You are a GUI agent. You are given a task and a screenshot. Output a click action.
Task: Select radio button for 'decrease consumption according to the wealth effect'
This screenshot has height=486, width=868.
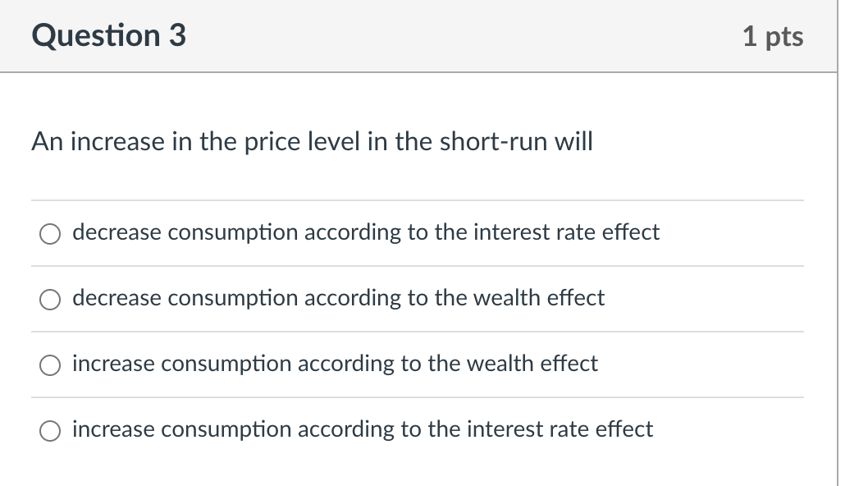coord(50,299)
